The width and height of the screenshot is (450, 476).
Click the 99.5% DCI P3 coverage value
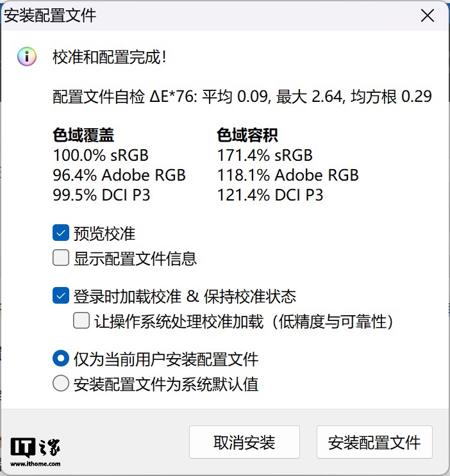(101, 195)
